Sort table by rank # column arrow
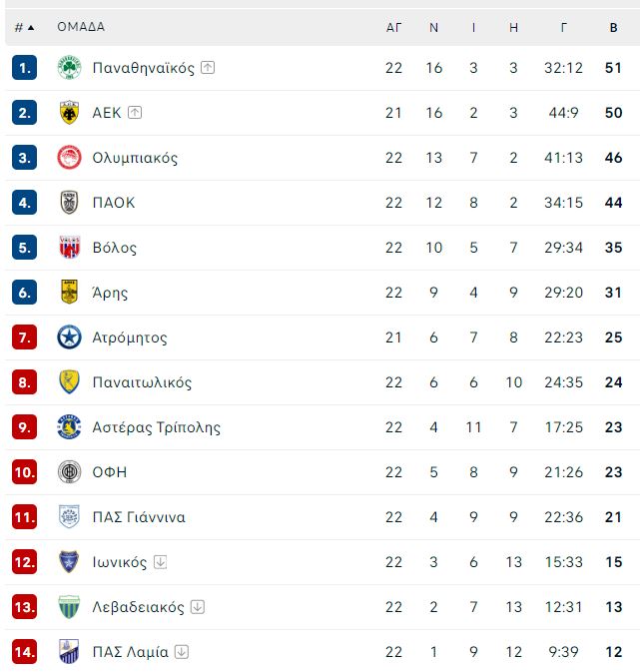 [31, 28]
